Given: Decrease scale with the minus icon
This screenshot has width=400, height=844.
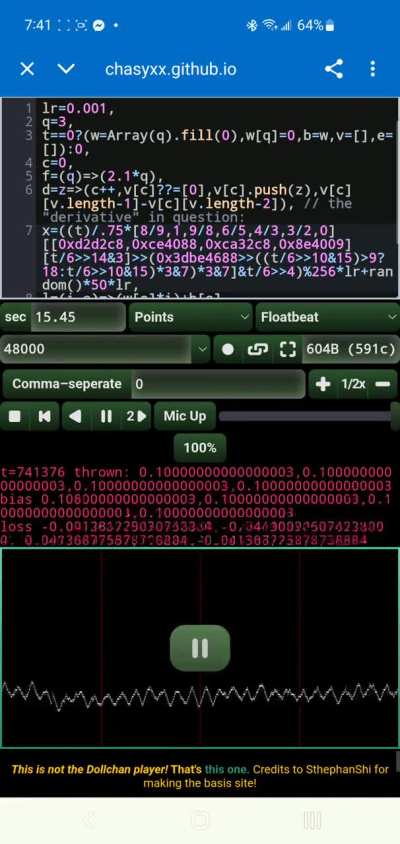Looking at the screenshot, I should [382, 384].
